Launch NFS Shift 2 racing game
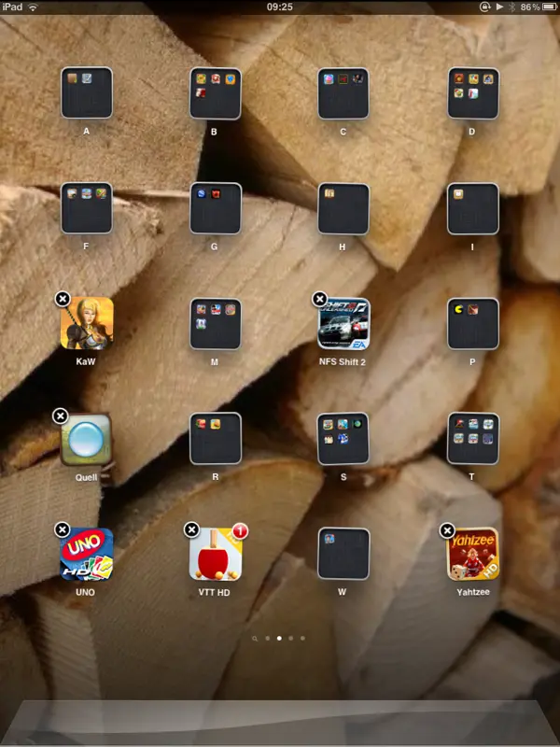The image size is (560, 747). [343, 324]
